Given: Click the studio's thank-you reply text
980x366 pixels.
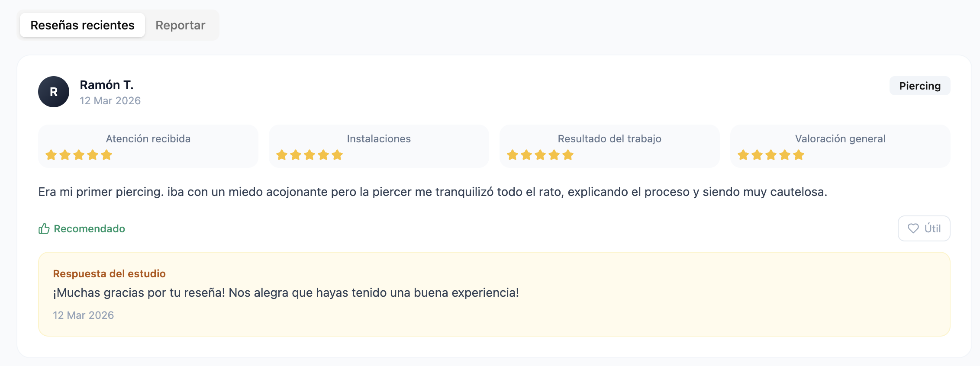Looking at the screenshot, I should (x=286, y=293).
